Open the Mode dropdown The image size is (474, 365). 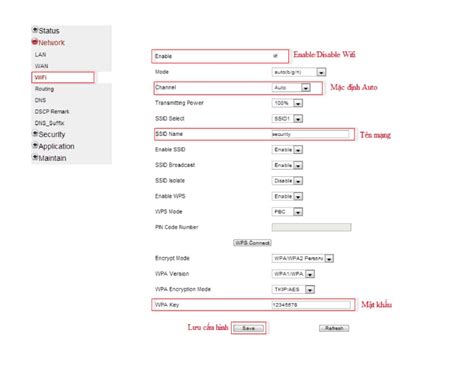(299, 72)
